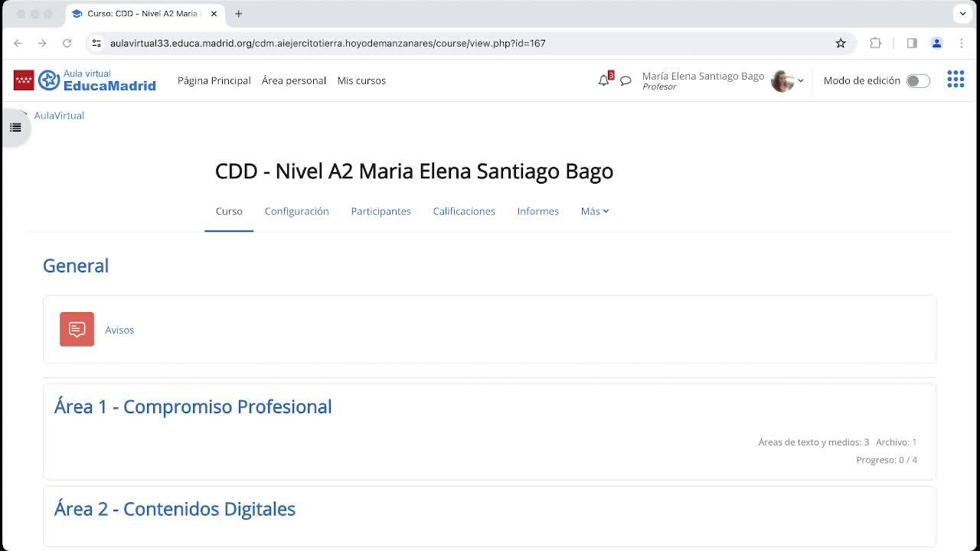Click the AulaVirtual breadcrumb link

click(x=59, y=116)
